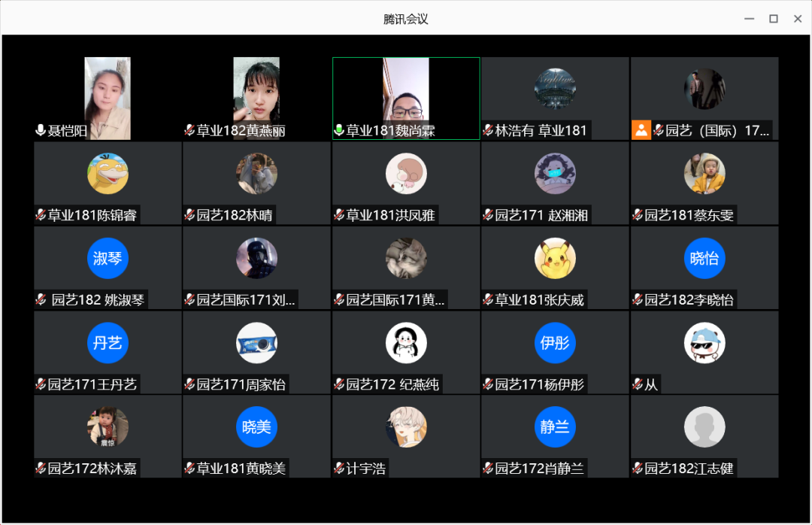
Task: Click the blue 晓怡 avatar circle
Action: [704, 259]
